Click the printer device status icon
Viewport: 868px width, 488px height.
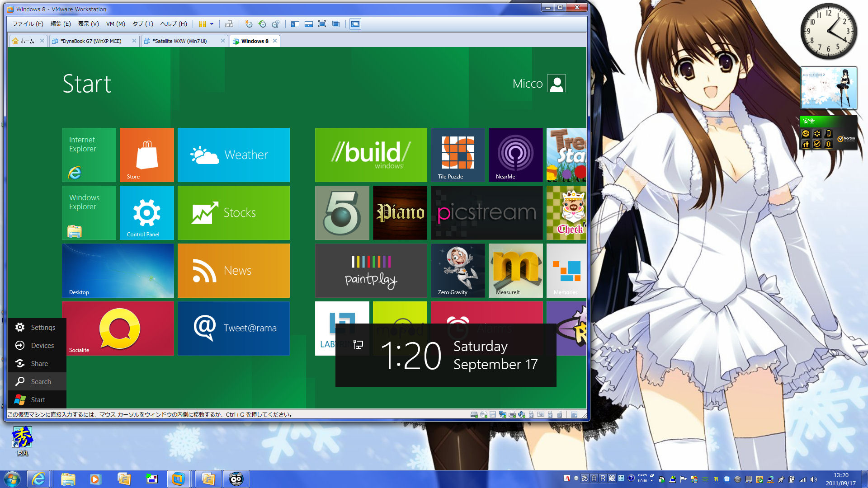[x=512, y=414]
